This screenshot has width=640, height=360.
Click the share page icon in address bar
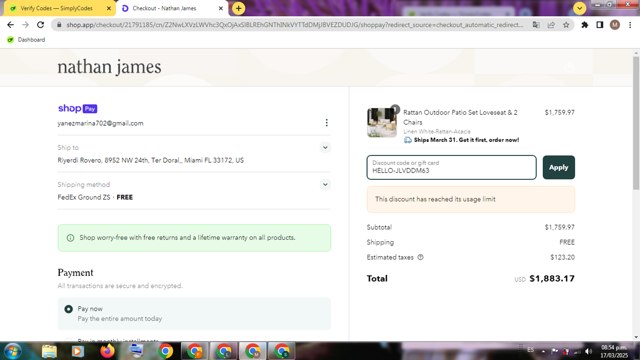551,25
